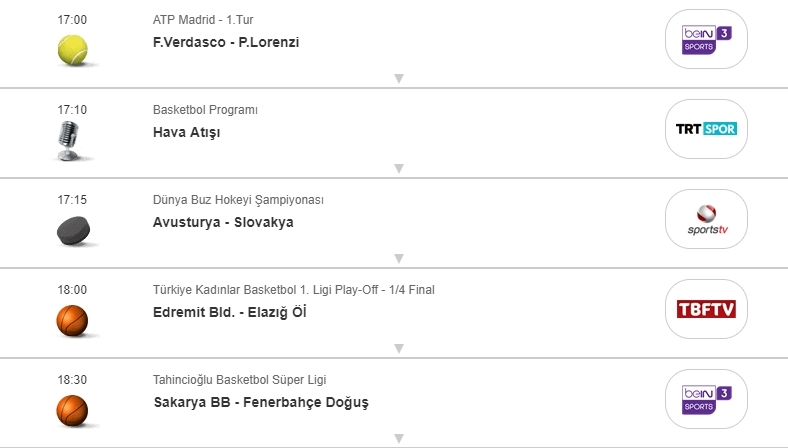Screen dimensions: 788x448
Task: Open the Sports TV channel logo
Action: tap(706, 220)
